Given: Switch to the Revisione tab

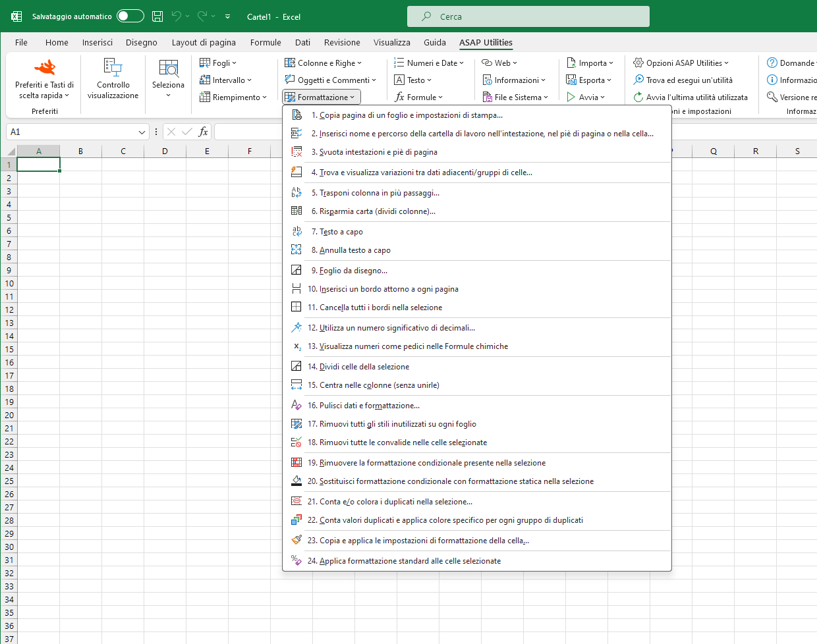Looking at the screenshot, I should (342, 42).
